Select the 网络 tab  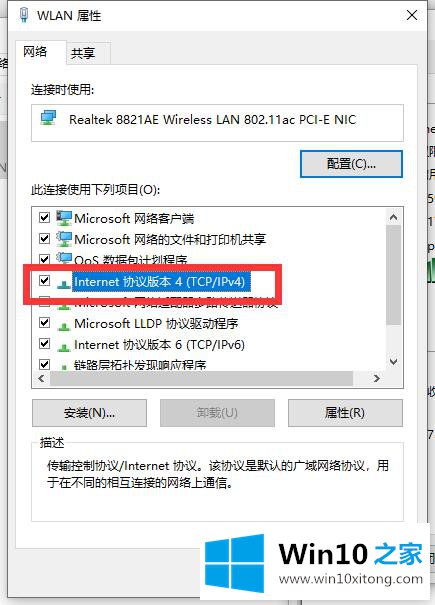pyautogui.click(x=35, y=52)
